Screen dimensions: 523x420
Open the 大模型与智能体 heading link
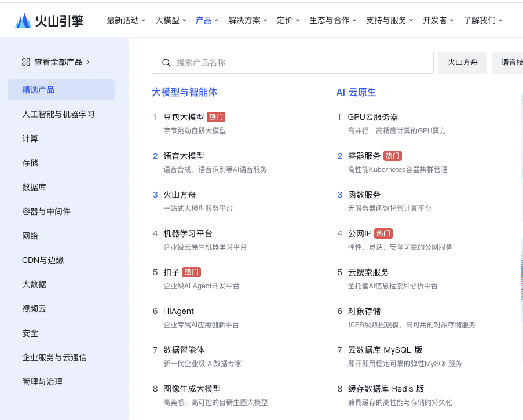[x=184, y=93]
